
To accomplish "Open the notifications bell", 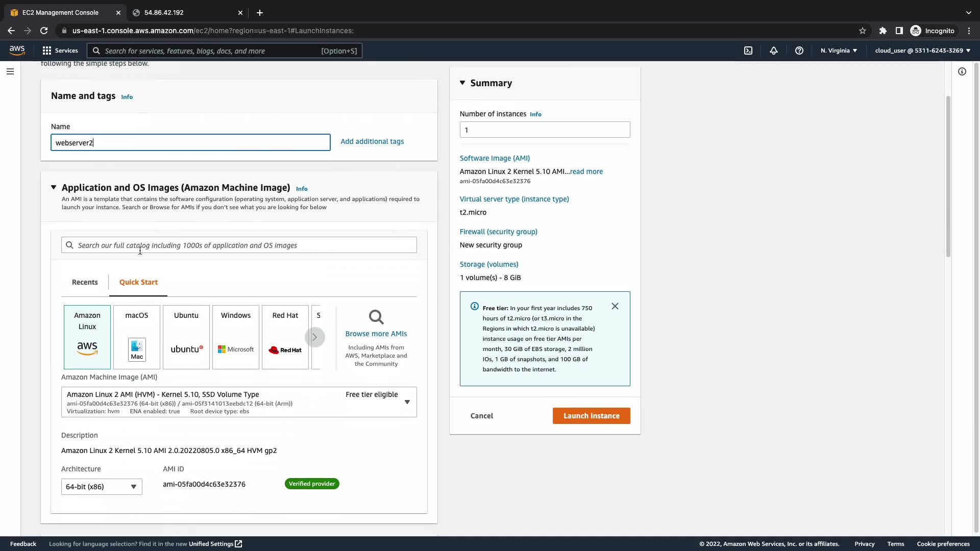I will point(774,51).
